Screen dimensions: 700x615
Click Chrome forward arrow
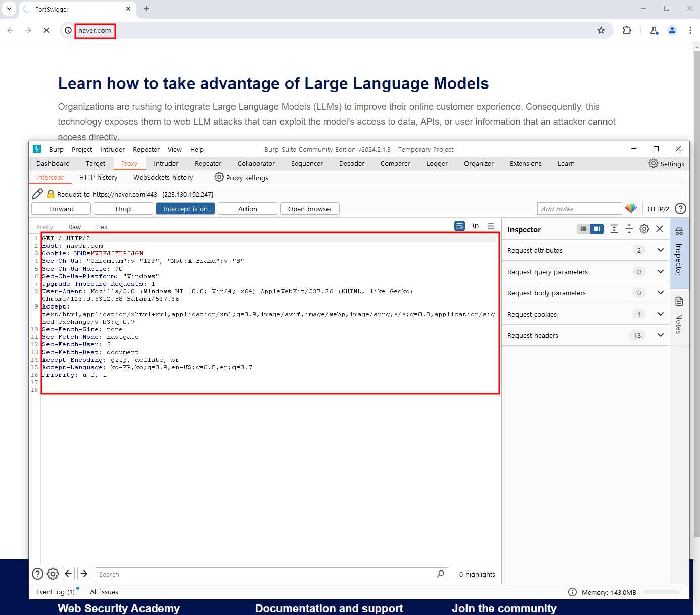tap(28, 30)
